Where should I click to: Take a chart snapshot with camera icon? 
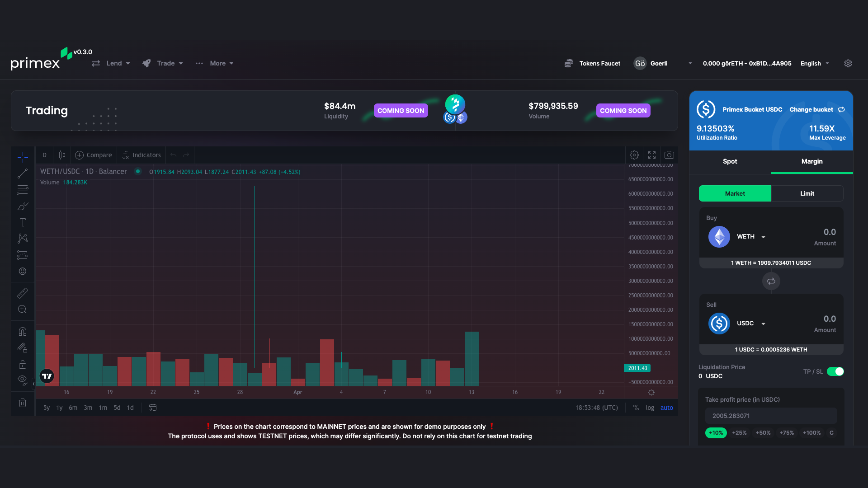(x=669, y=155)
